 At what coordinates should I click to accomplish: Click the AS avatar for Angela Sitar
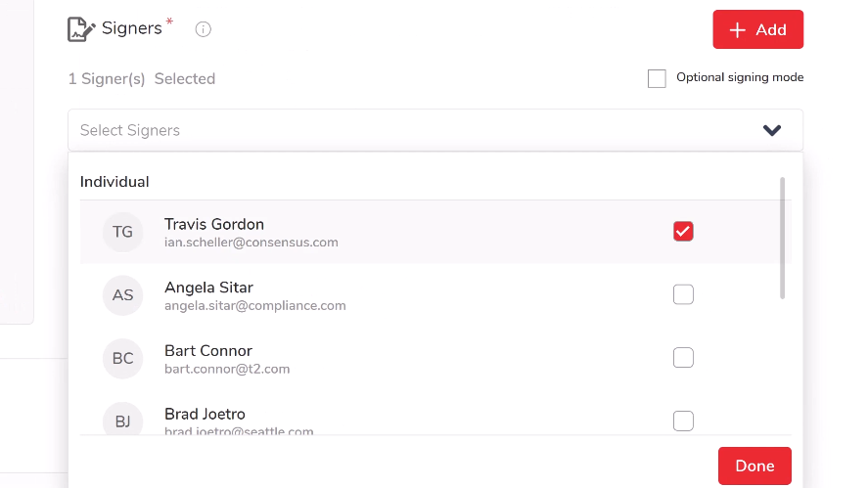[x=122, y=294]
